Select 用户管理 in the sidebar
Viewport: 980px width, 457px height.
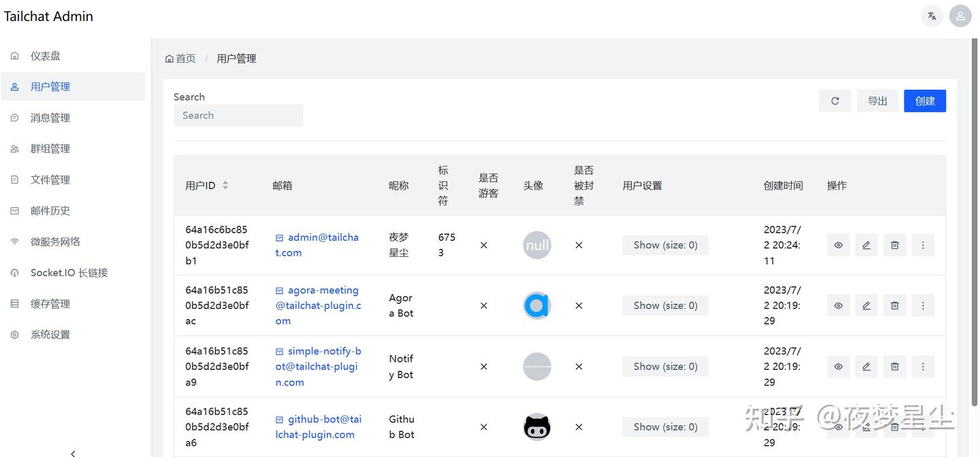pos(50,86)
